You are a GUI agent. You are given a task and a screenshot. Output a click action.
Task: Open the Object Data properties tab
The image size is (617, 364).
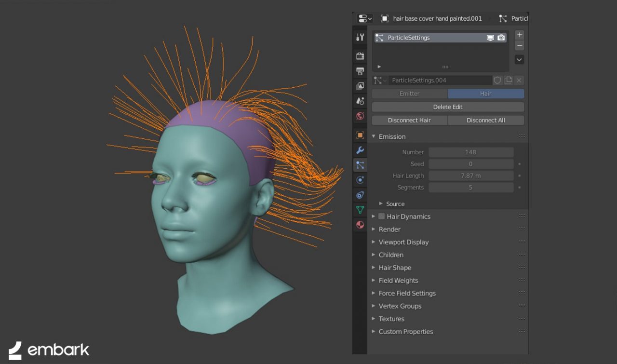[360, 210]
